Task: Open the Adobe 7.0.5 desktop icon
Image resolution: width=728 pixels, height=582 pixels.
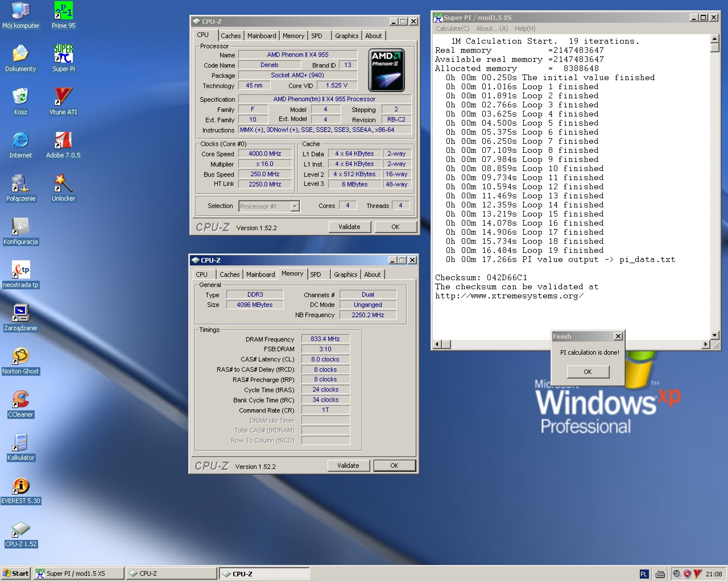Action: [x=63, y=141]
